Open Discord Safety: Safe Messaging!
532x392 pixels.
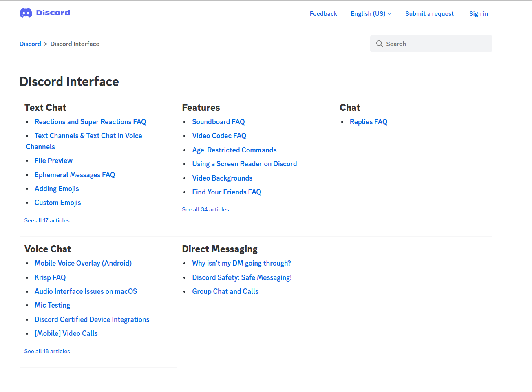pos(242,277)
